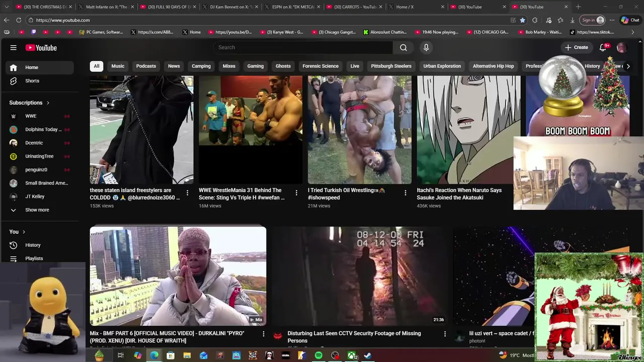Select the Pittsburgh Steelers filter chip
The image size is (644, 362).
pos(391,66)
